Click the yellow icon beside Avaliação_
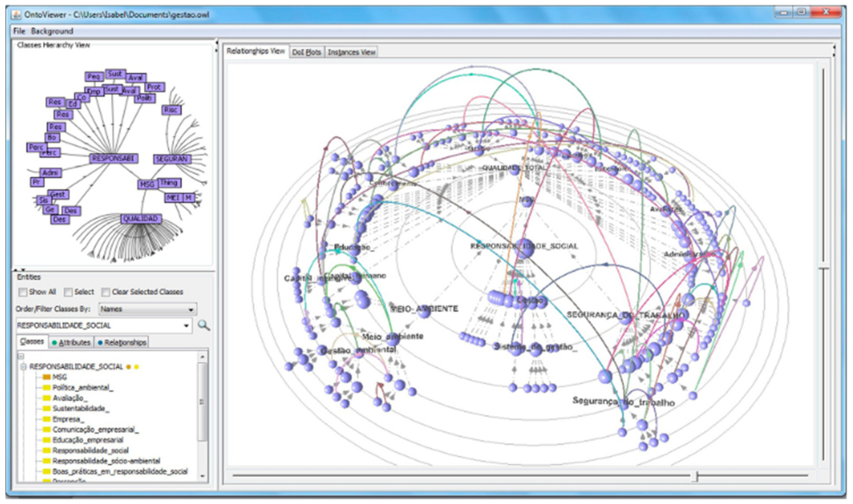Viewport: 853px width, 504px height. tap(46, 398)
